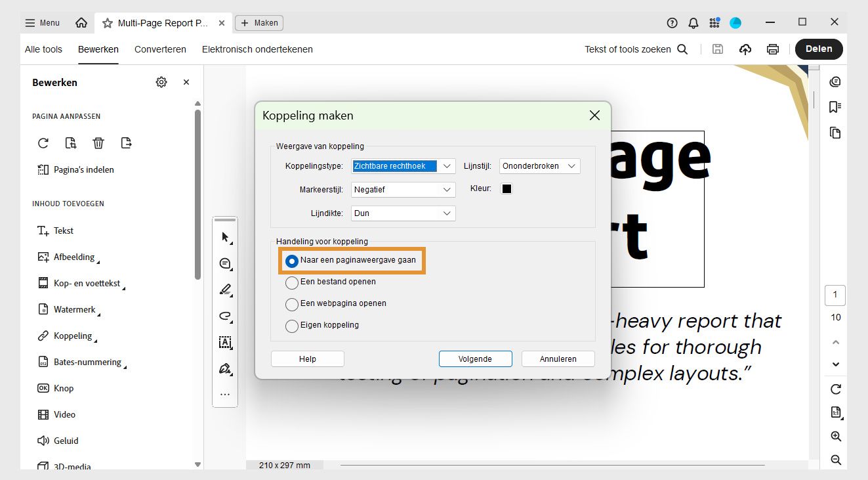Image resolution: width=868 pixels, height=480 pixels.
Task: Click the Help button in dialog
Action: 308,359
